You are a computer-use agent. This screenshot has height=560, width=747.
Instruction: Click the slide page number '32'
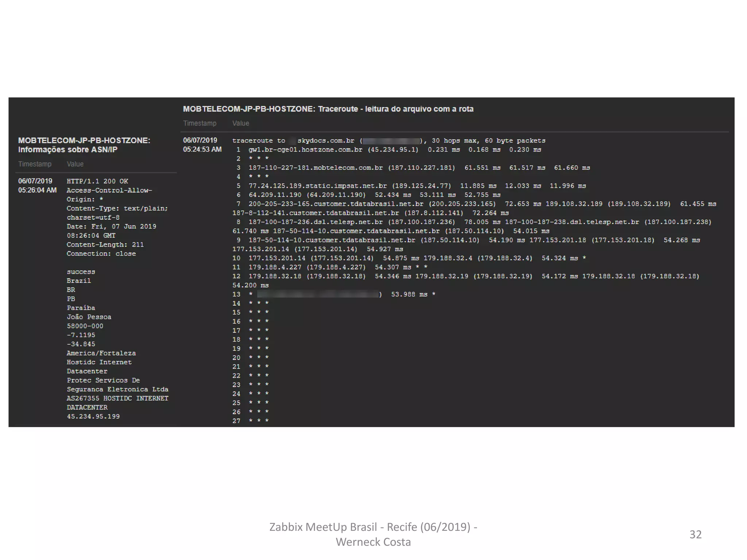(x=696, y=534)
